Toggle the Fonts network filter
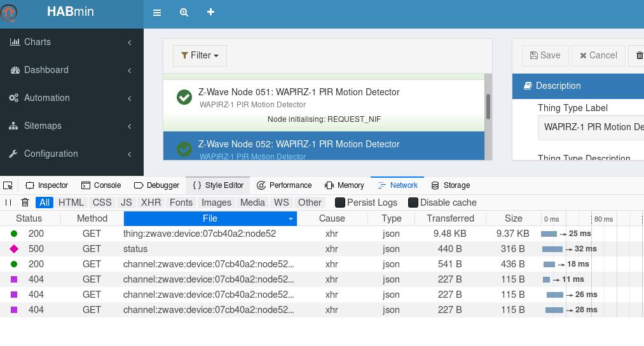The width and height of the screenshot is (644, 346). (181, 203)
